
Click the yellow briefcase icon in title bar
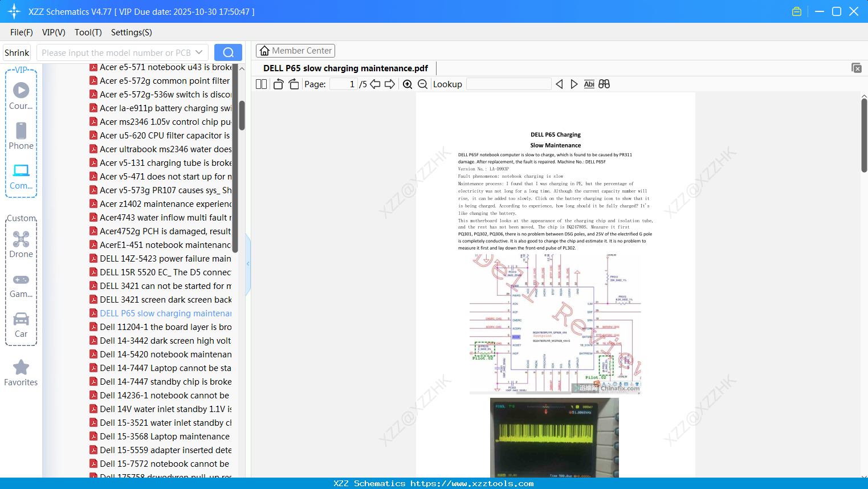tap(797, 11)
